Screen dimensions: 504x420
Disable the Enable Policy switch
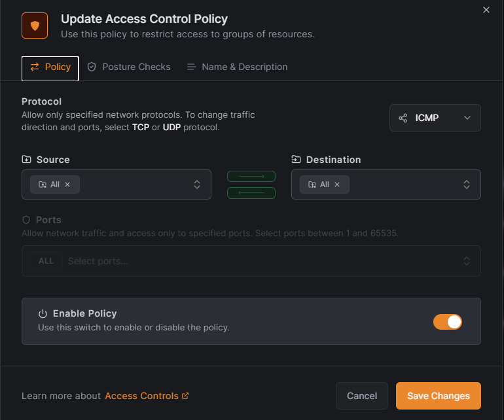(448, 321)
